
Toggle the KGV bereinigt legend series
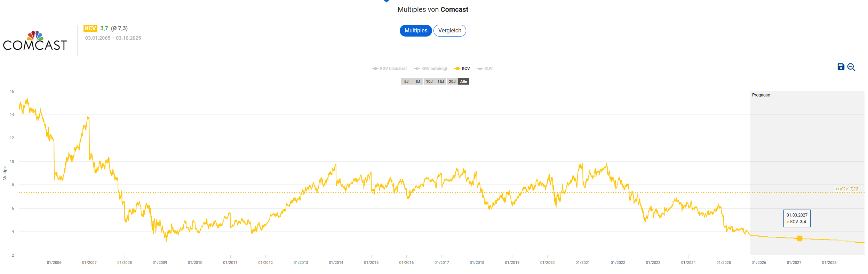(431, 69)
